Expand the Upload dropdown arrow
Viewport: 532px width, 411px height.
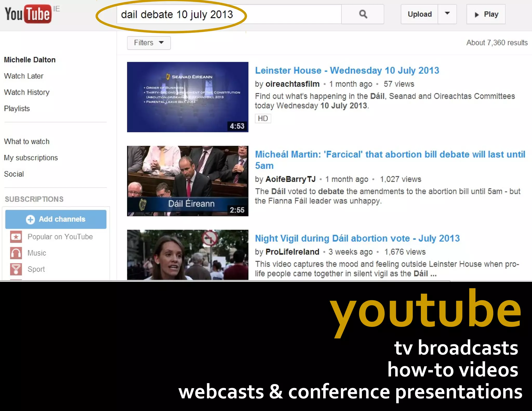click(447, 14)
